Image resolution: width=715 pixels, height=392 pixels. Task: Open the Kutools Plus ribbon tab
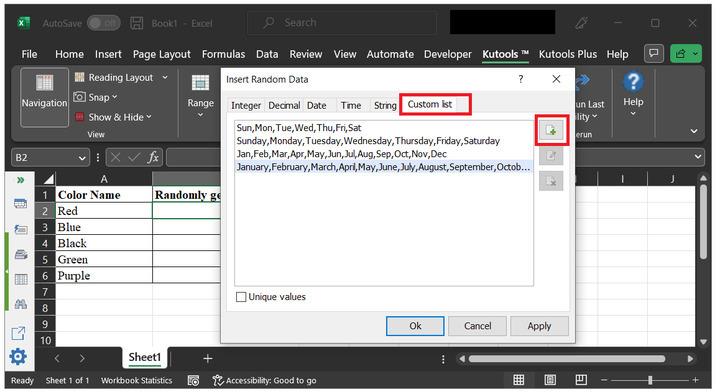pyautogui.click(x=568, y=54)
